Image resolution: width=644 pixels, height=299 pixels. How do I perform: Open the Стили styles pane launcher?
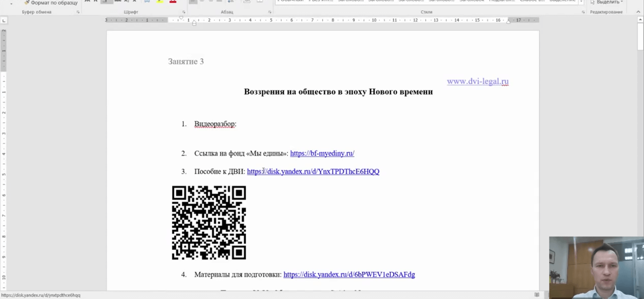pyautogui.click(x=583, y=12)
